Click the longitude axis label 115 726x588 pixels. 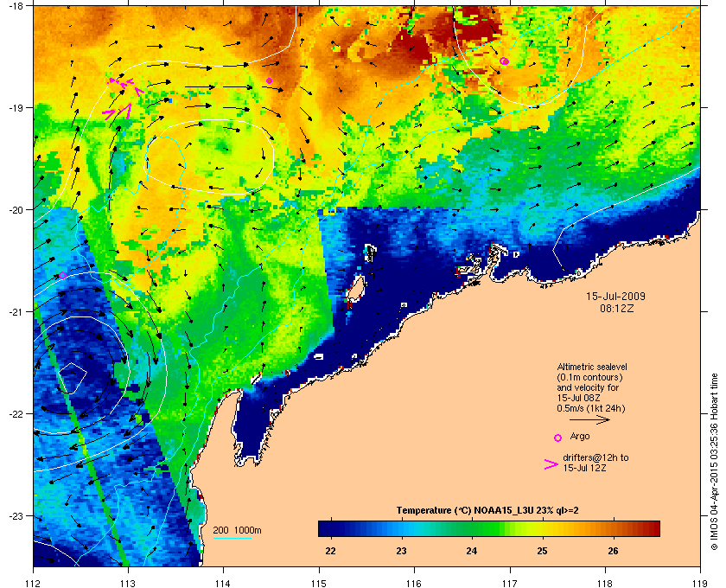tap(319, 583)
